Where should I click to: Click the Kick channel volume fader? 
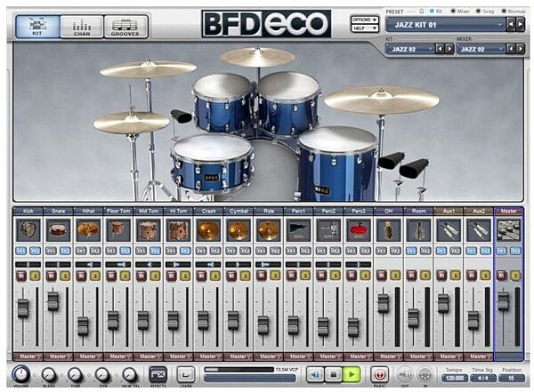(23, 308)
